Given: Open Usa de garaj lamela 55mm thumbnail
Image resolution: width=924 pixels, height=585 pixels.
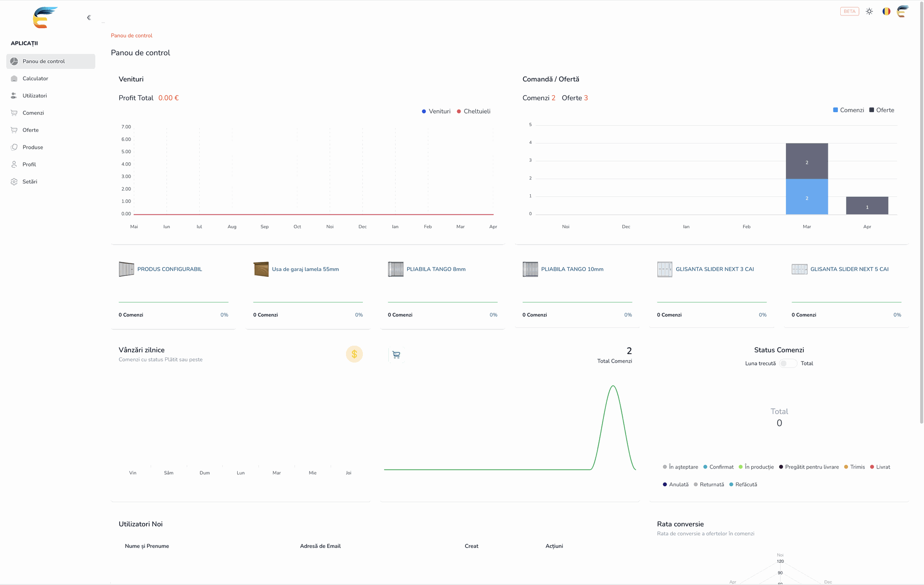Looking at the screenshot, I should [261, 269].
